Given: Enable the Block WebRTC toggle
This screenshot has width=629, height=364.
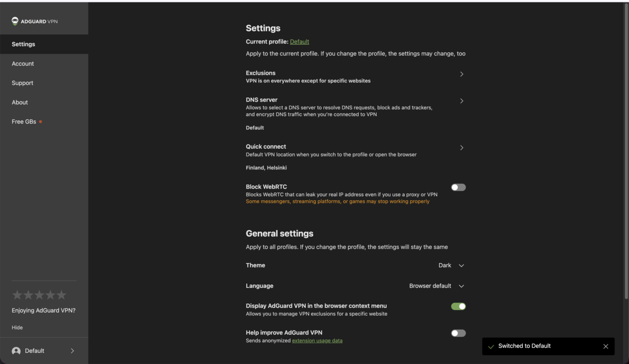Looking at the screenshot, I should point(458,187).
